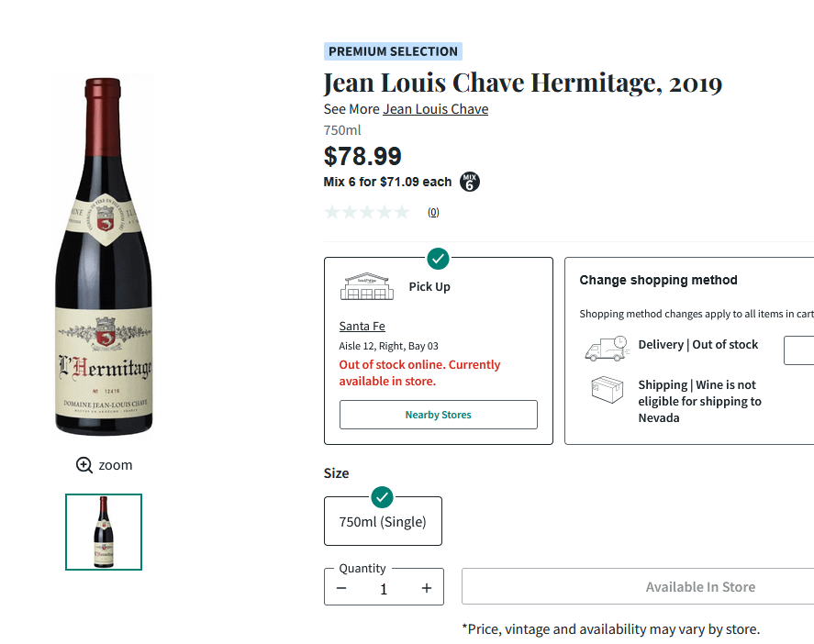This screenshot has height=644, width=814.
Task: Select the wine bottle thumbnail image
Action: click(x=104, y=532)
